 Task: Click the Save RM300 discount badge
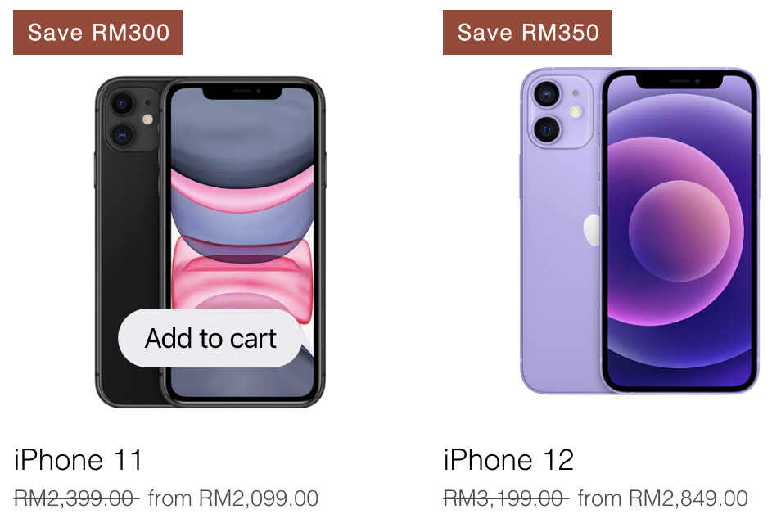coord(97,33)
